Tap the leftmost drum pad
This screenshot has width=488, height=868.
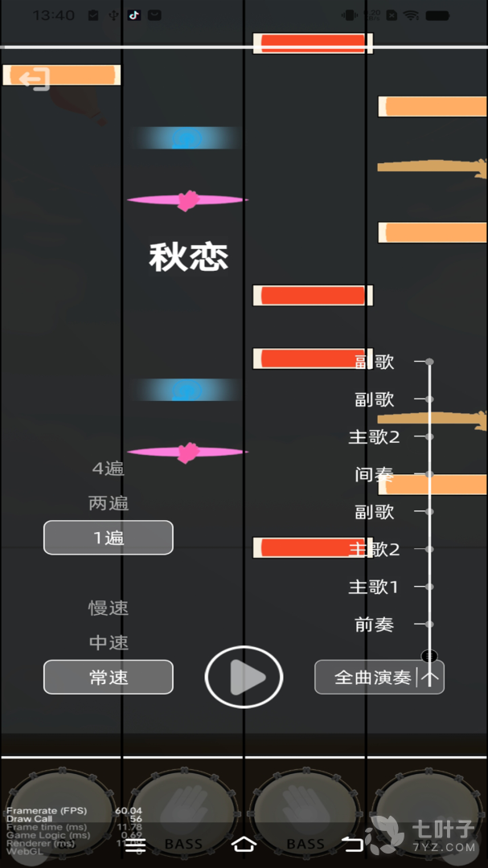click(x=59, y=812)
